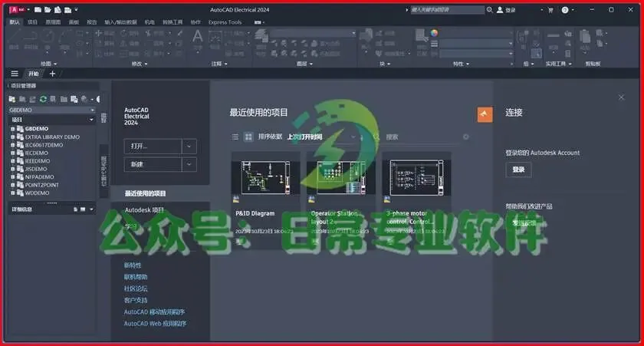644x346 pixels.
Task: Click the Circle tool in draw panel
Action: pos(48,37)
